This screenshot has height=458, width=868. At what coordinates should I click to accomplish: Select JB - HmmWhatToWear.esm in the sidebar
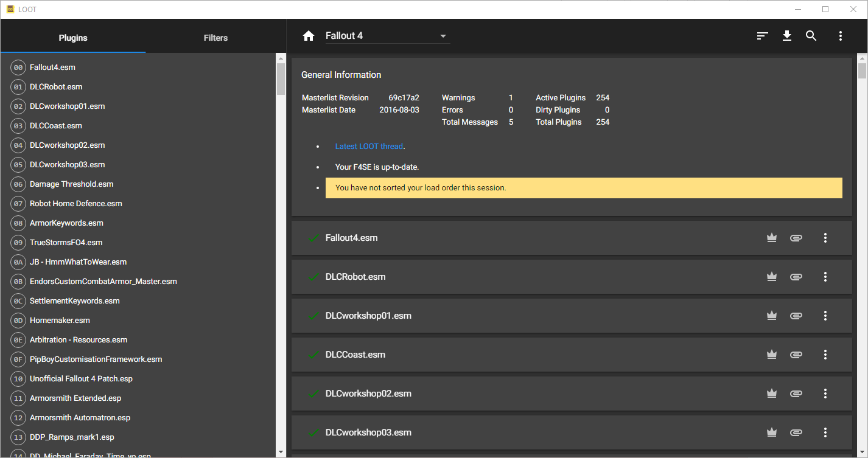138,262
